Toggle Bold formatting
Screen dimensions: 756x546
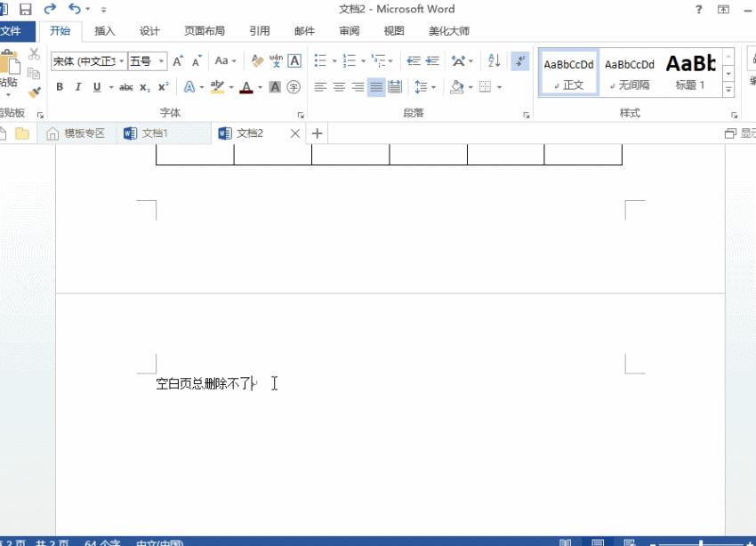click(x=59, y=86)
